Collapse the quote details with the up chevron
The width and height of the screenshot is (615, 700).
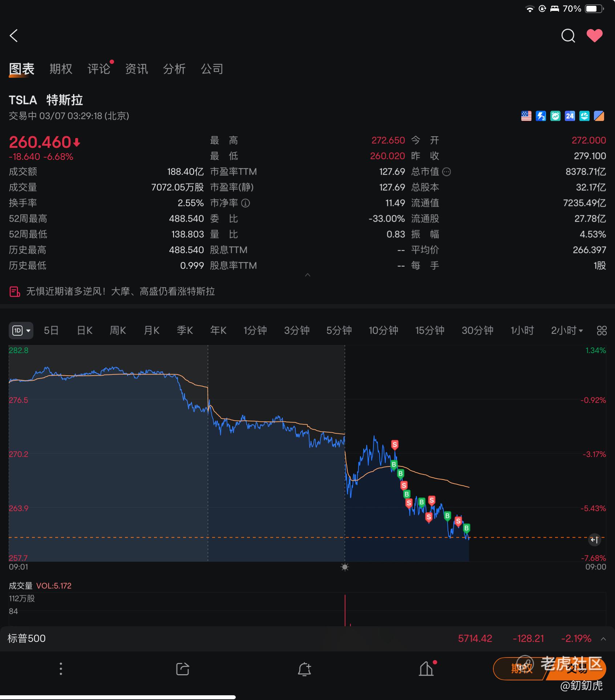[308, 275]
